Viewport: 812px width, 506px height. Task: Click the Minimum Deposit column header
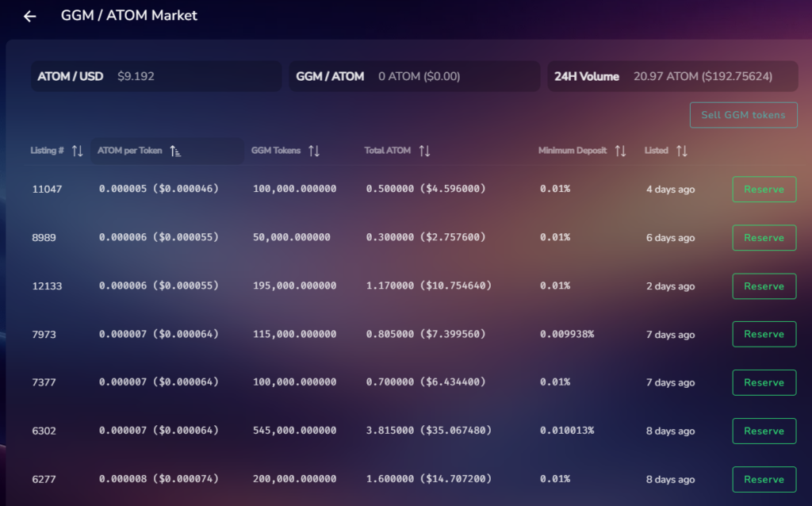pyautogui.click(x=573, y=151)
